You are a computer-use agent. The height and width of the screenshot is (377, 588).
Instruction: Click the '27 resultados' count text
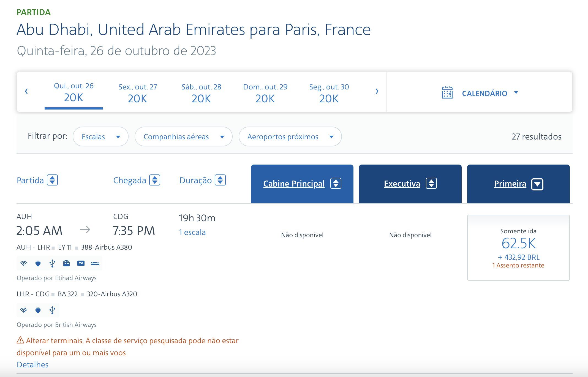(537, 136)
